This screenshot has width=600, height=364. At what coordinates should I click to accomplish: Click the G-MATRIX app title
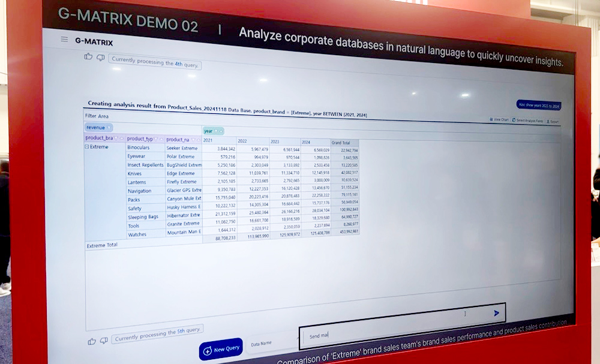point(94,41)
